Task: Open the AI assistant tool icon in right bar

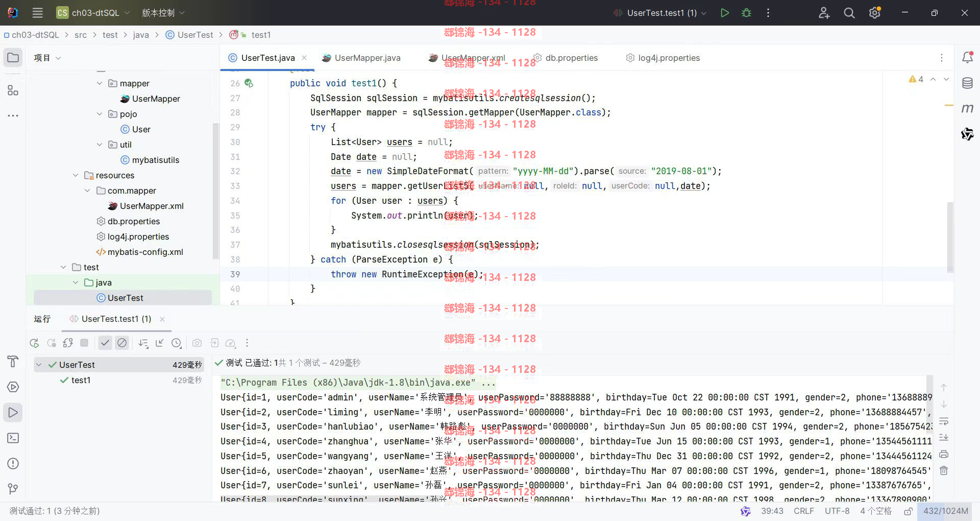Action: click(967, 134)
